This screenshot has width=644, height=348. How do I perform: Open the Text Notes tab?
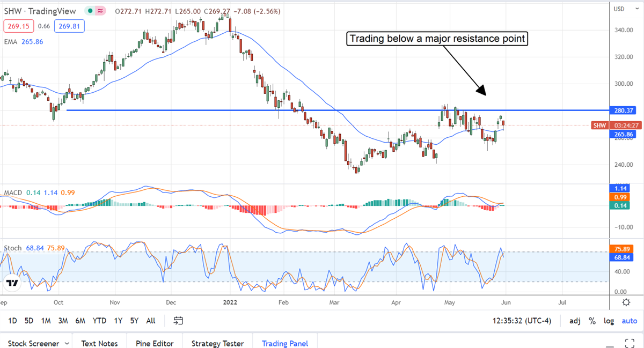pos(100,343)
